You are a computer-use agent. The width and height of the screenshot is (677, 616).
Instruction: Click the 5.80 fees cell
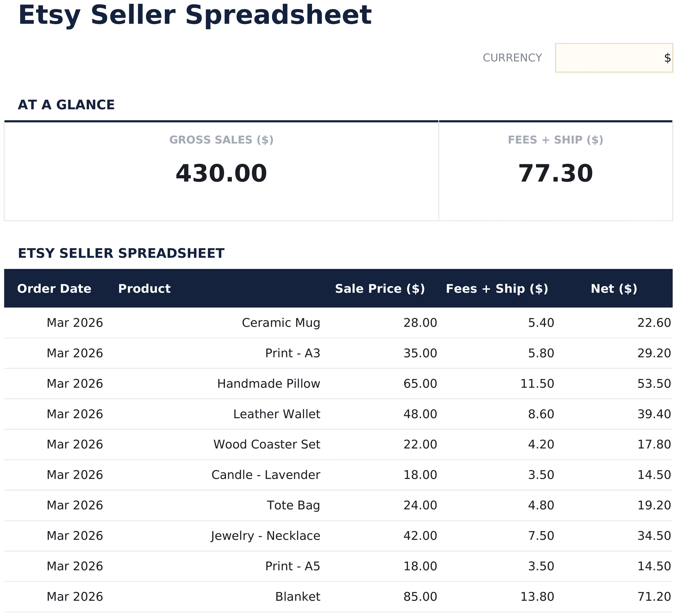click(x=541, y=353)
